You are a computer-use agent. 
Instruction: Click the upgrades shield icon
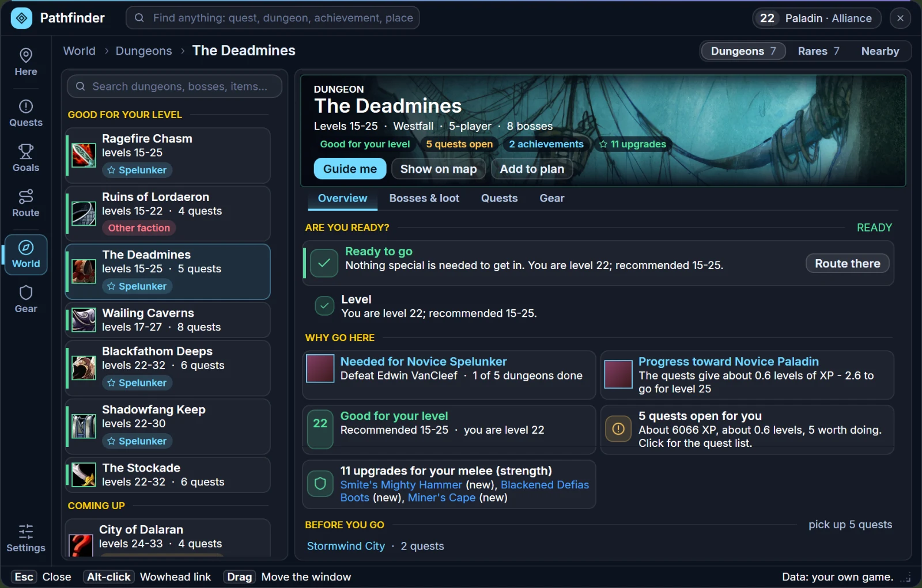[320, 484]
